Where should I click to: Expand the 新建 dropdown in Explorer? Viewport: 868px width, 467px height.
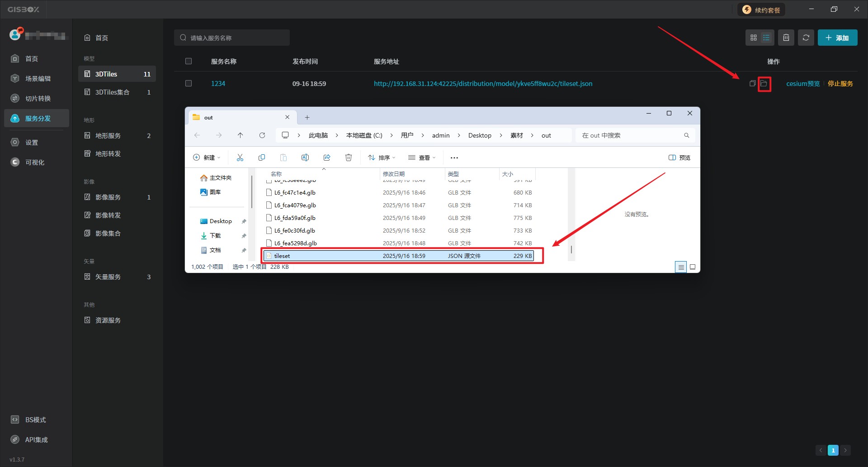coord(207,157)
